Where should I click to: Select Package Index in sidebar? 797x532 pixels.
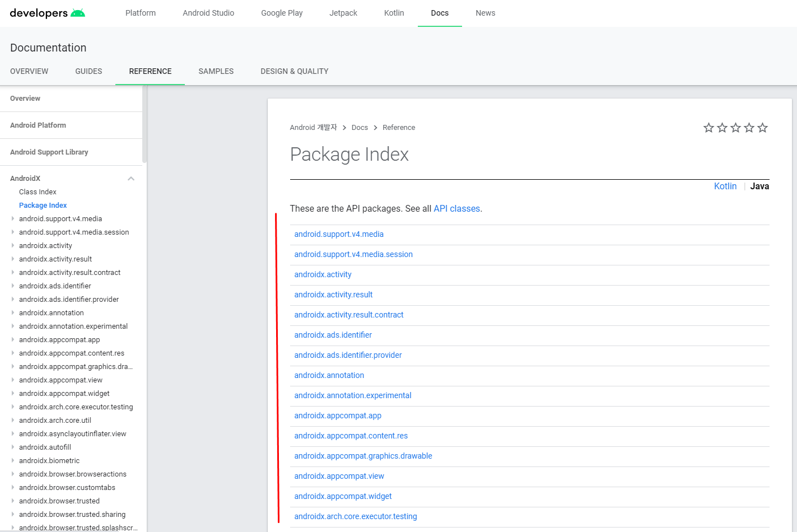pyautogui.click(x=43, y=206)
